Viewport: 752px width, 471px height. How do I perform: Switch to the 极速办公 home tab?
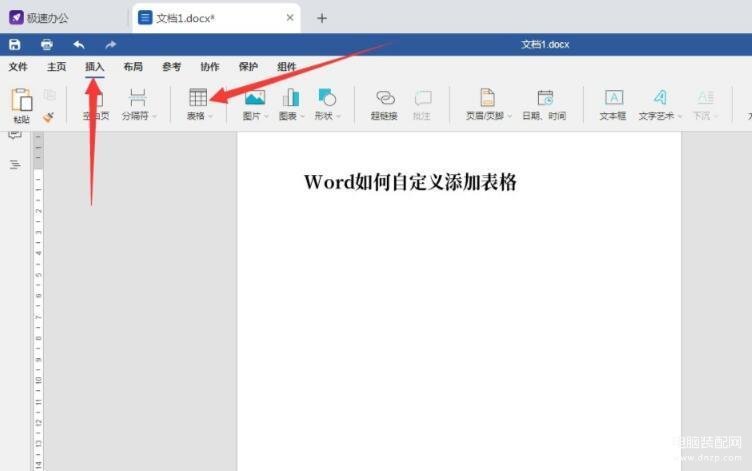[65, 18]
